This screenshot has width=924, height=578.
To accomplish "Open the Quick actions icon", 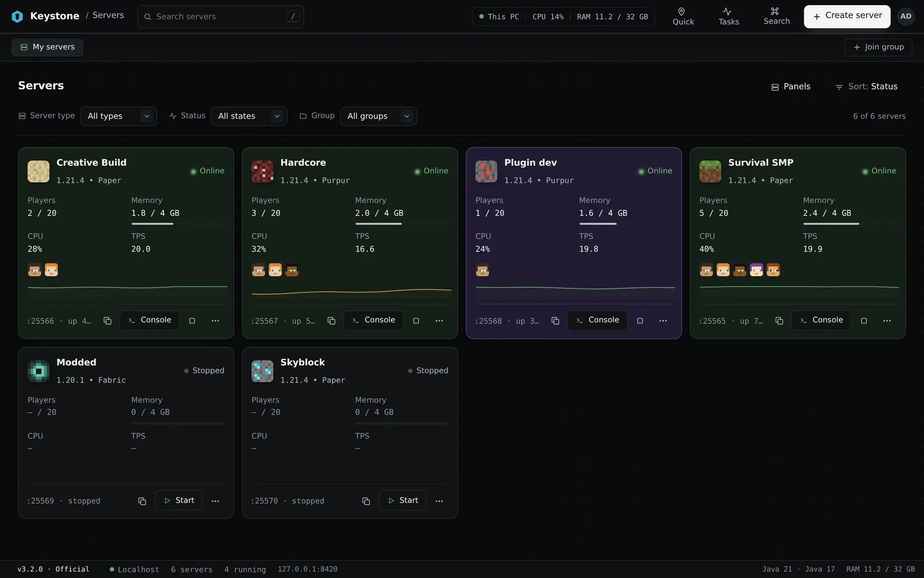I will 683,16.
